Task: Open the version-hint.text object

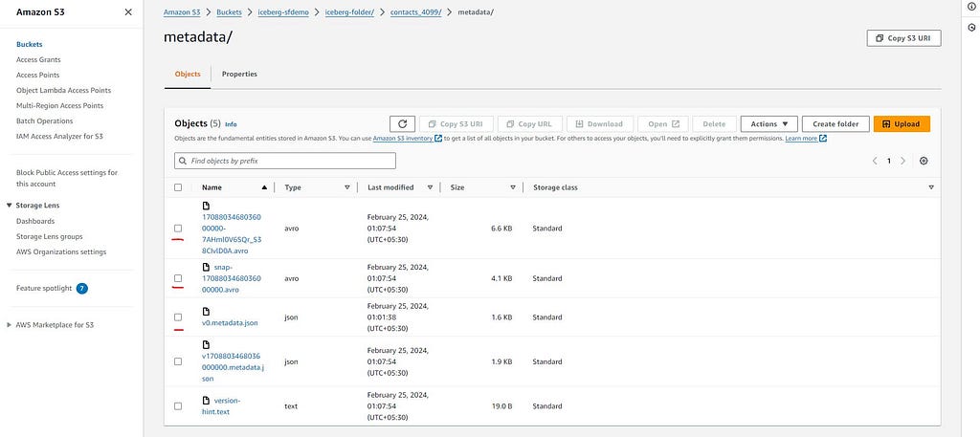Action: [x=221, y=405]
